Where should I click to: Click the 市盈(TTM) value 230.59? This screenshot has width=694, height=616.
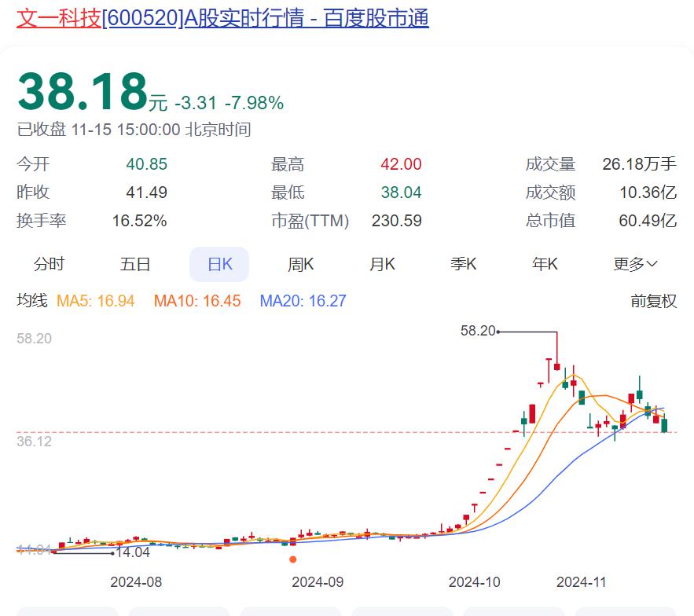(x=397, y=221)
